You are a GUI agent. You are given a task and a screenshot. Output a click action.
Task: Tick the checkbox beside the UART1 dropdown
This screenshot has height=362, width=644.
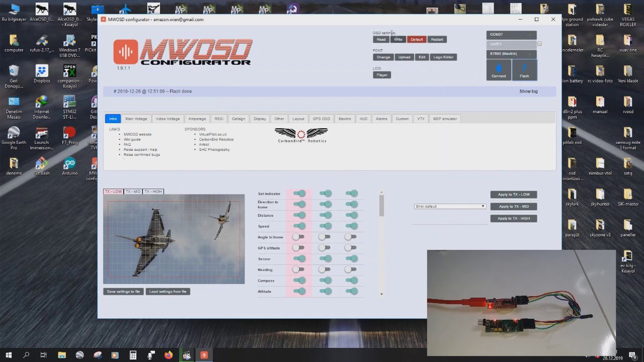tap(539, 44)
